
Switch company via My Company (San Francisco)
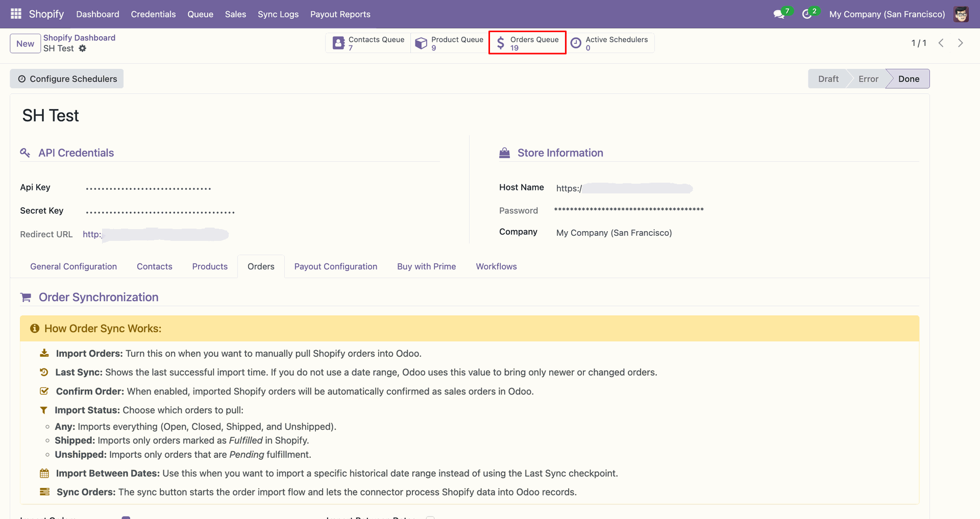[887, 14]
